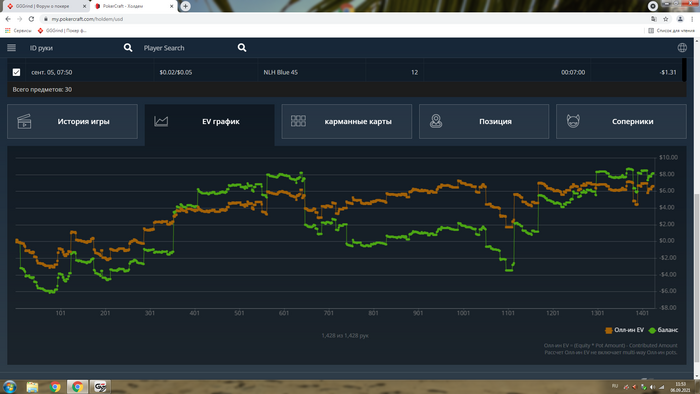Close the GGGrind forum tab
Screen dimensions: 700x394
tap(84, 6)
